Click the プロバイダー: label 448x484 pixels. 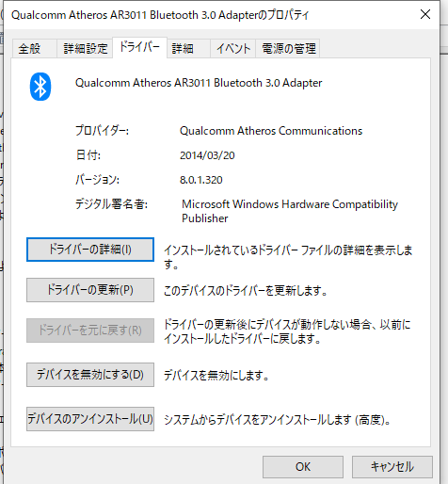(x=102, y=130)
